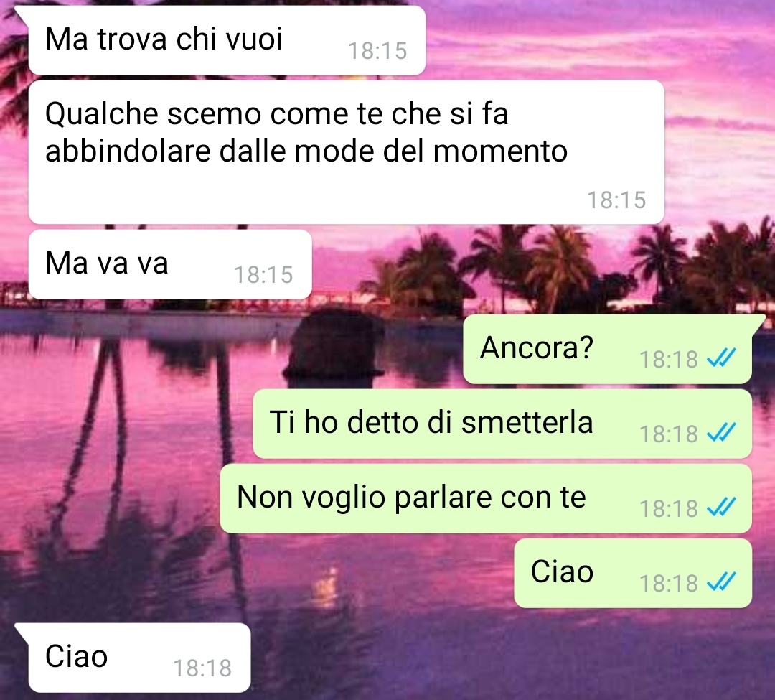Click the 18:18 timestamp on received "Ciao"
This screenshot has width=775, height=700.
click(202, 668)
